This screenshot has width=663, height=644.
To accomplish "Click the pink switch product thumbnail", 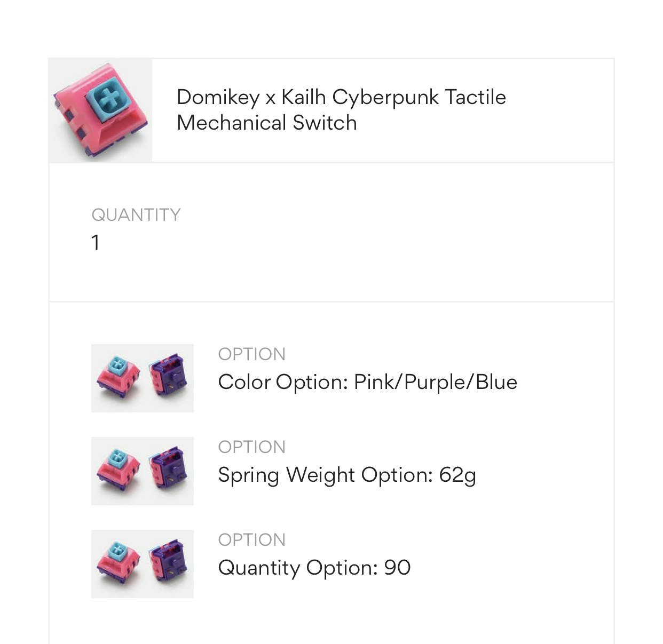I will (100, 110).
